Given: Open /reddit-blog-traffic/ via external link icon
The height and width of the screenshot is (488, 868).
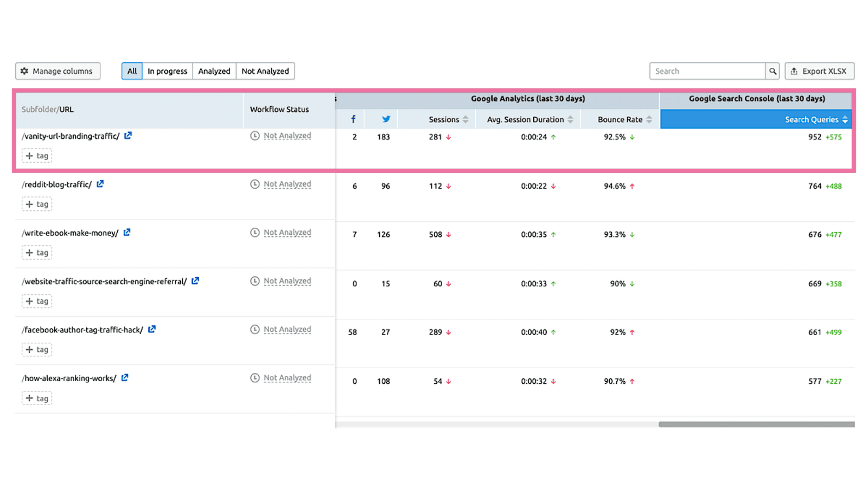Looking at the screenshot, I should [x=100, y=184].
